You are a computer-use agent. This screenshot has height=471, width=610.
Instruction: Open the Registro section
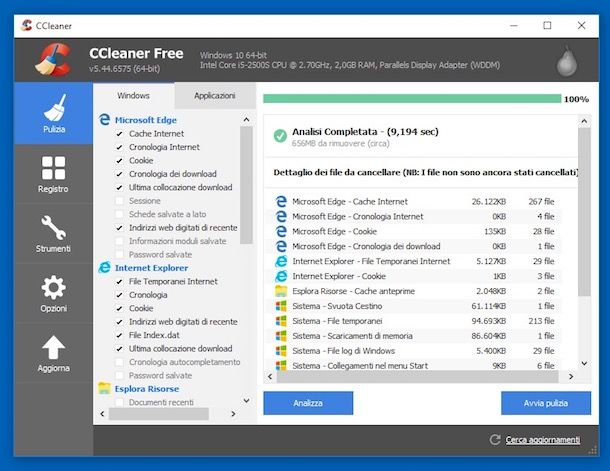pyautogui.click(x=54, y=174)
